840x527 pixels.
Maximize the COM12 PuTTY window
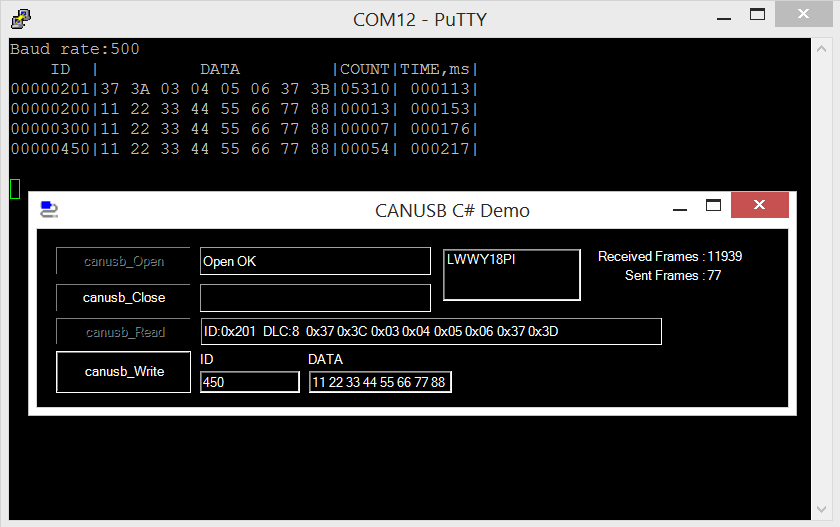pyautogui.click(x=757, y=14)
